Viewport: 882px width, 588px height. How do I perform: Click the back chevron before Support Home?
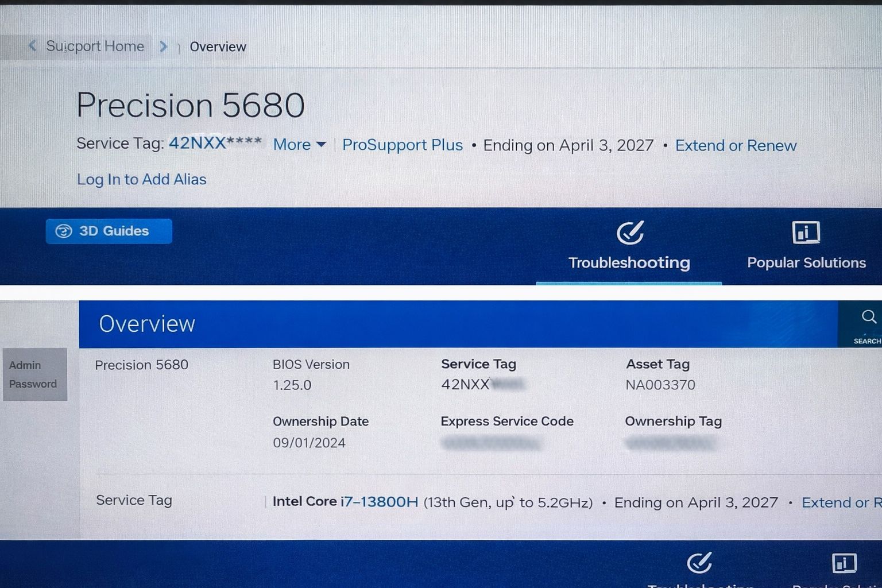pos(33,46)
